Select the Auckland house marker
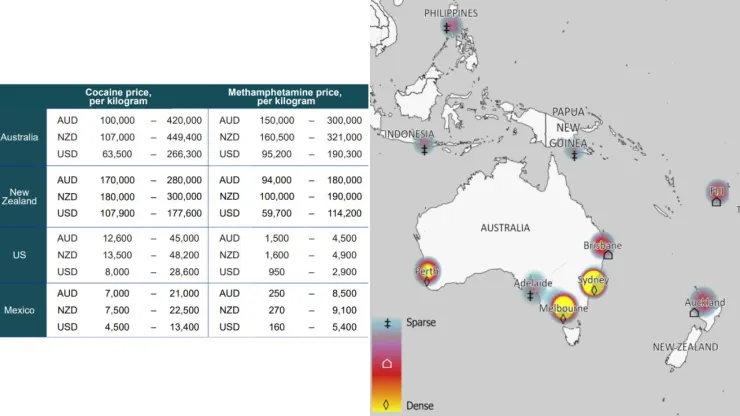The height and width of the screenshot is (416, 740). 694,312
